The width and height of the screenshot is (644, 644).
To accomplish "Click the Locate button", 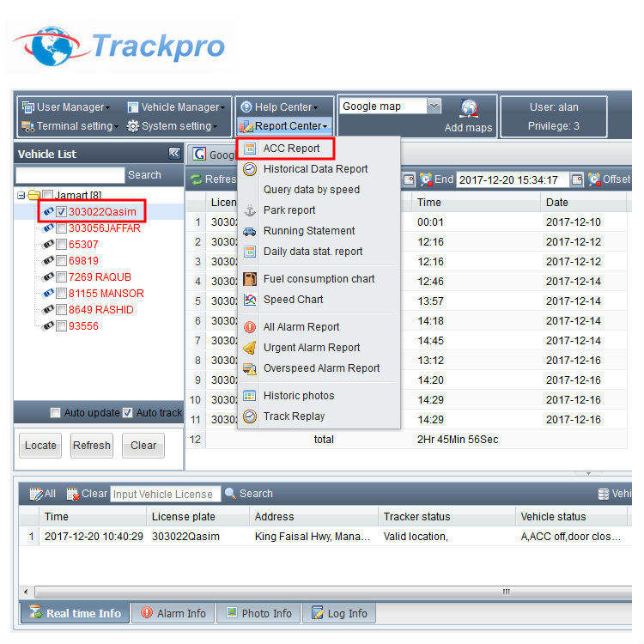I will (40, 445).
